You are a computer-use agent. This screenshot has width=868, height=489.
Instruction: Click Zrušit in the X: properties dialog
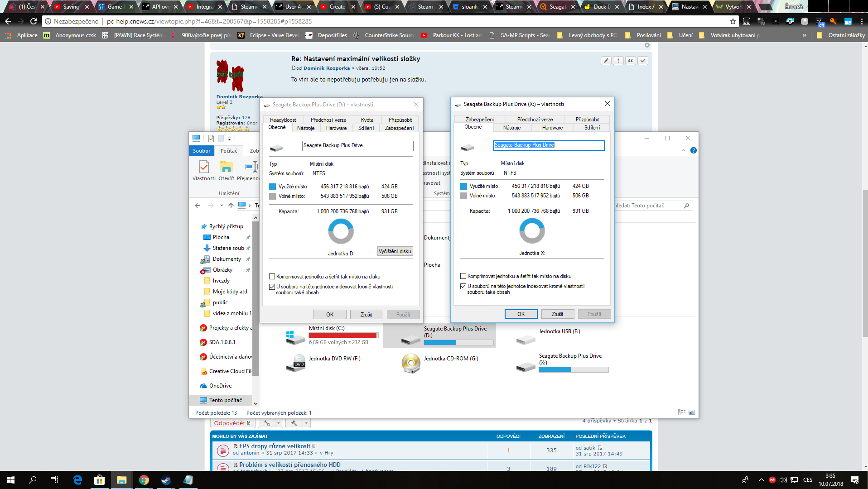pos(557,314)
